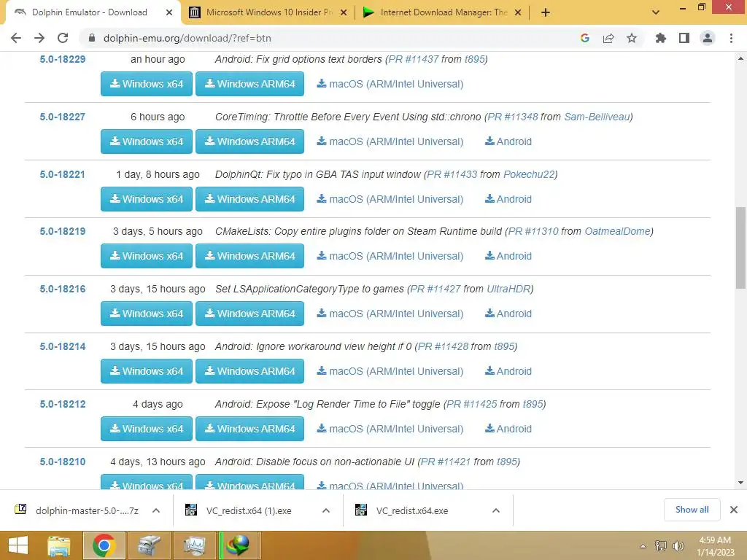The width and height of the screenshot is (747, 560).
Task: Open version 5.0-18229 details link
Action: pyautogui.click(x=63, y=59)
